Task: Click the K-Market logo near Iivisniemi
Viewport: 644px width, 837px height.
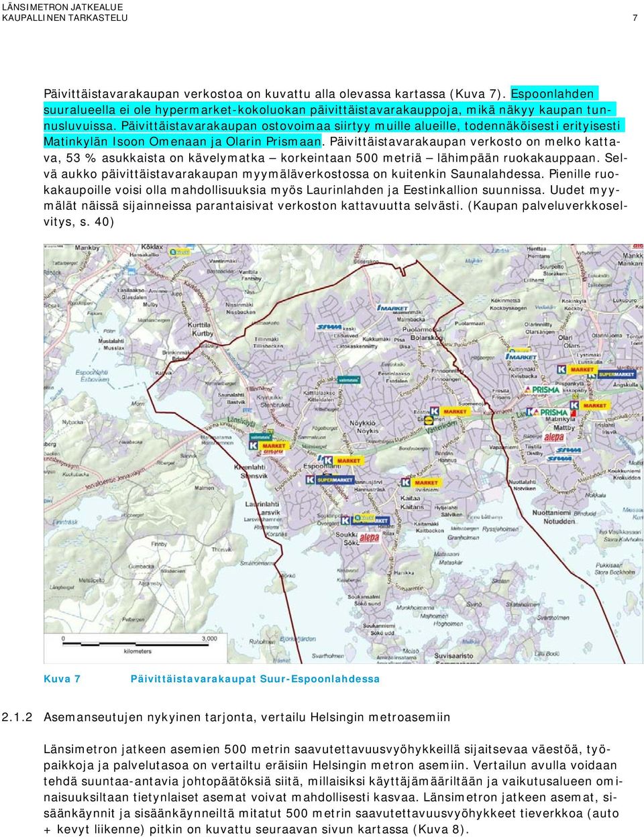Action: [421, 483]
